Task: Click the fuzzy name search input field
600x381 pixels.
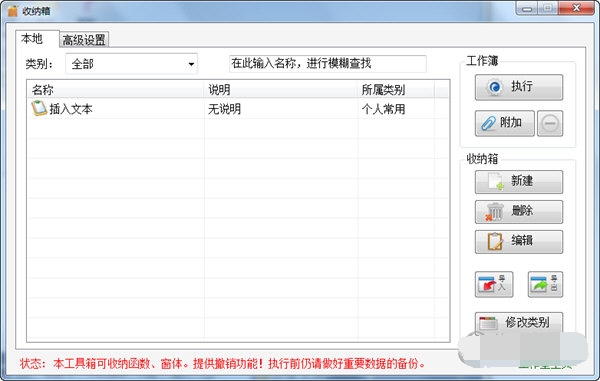Action: click(x=328, y=64)
